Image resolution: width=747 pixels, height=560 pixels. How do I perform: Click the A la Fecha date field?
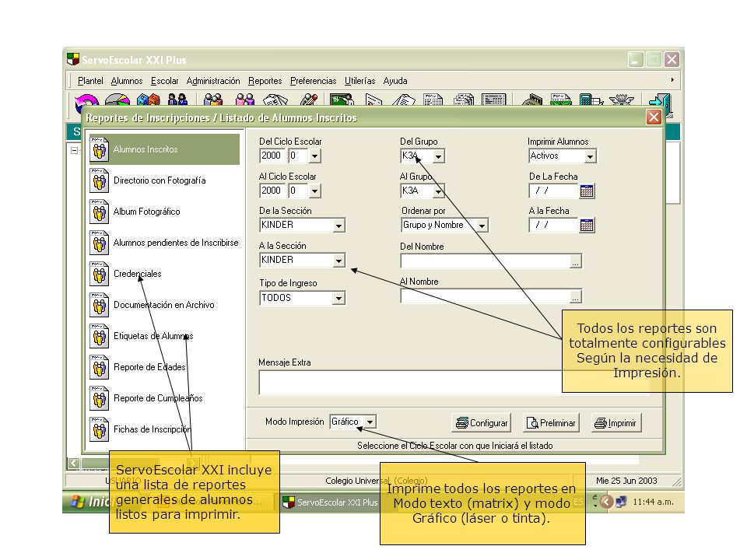pyautogui.click(x=554, y=226)
